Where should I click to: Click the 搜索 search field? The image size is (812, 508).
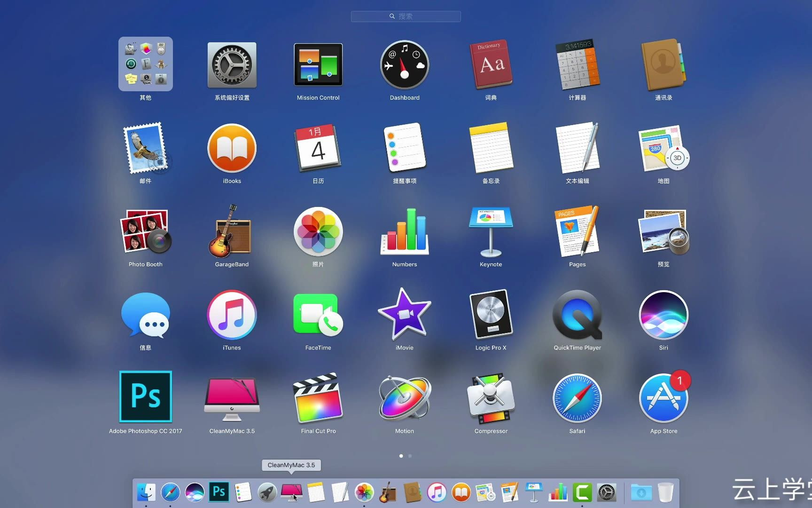tap(405, 16)
